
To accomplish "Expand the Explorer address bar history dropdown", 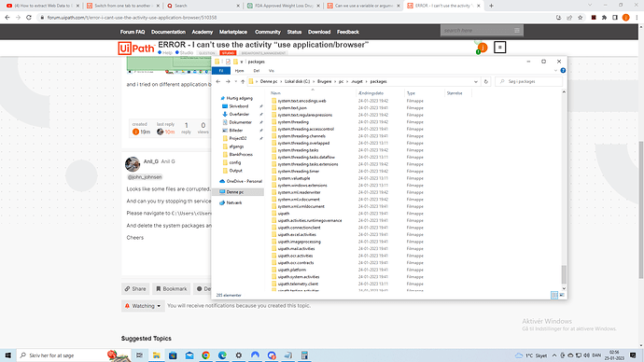I will 476,82.
